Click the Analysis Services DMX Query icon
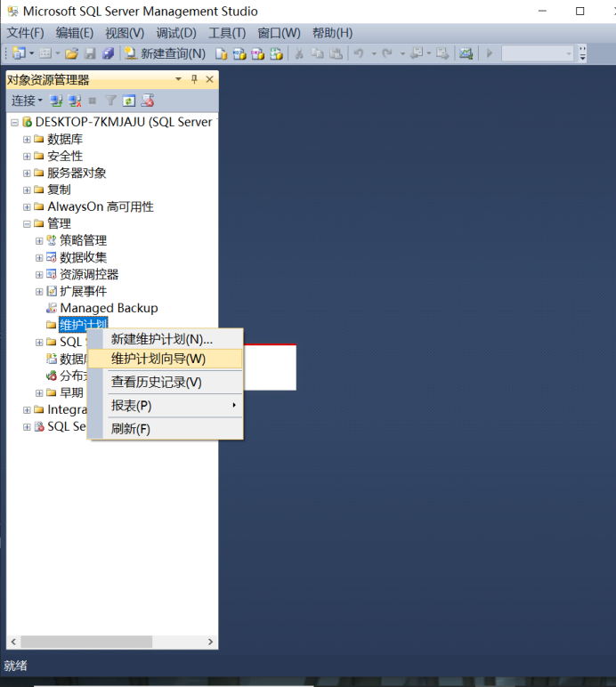 [257, 53]
